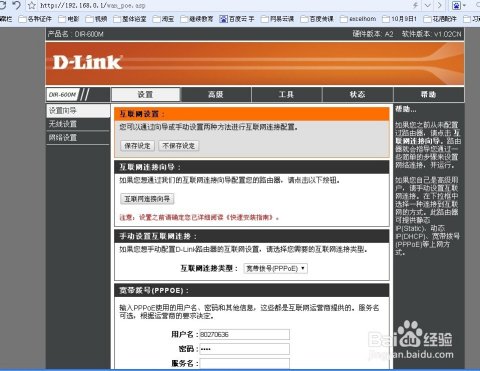Open the 各种证件 bookmark folder
This screenshot has width=480, height=371.
point(35,19)
